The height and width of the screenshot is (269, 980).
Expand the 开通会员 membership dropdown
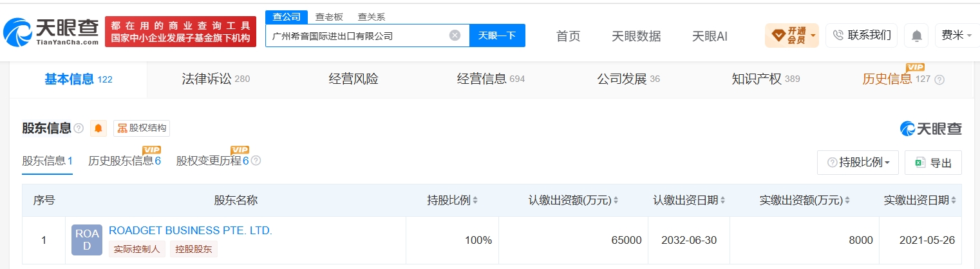(x=791, y=35)
